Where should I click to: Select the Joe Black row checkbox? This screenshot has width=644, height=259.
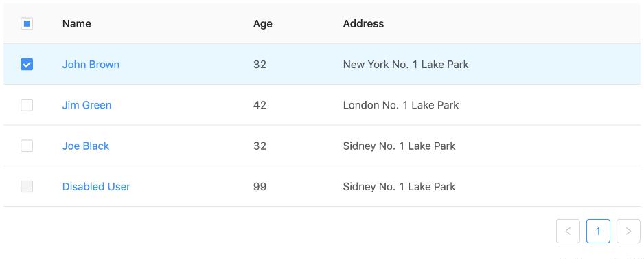(27, 146)
